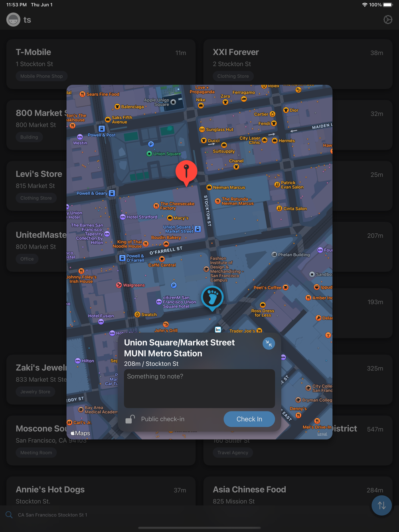The width and height of the screenshot is (399, 532).
Task: Tap the Apple Union Square map icon
Action: point(173,102)
